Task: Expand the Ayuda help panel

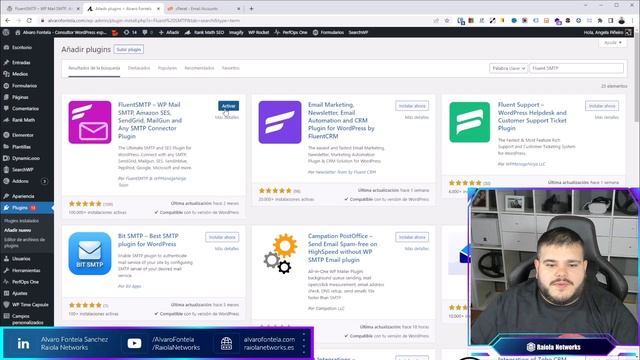Action: pos(613,42)
